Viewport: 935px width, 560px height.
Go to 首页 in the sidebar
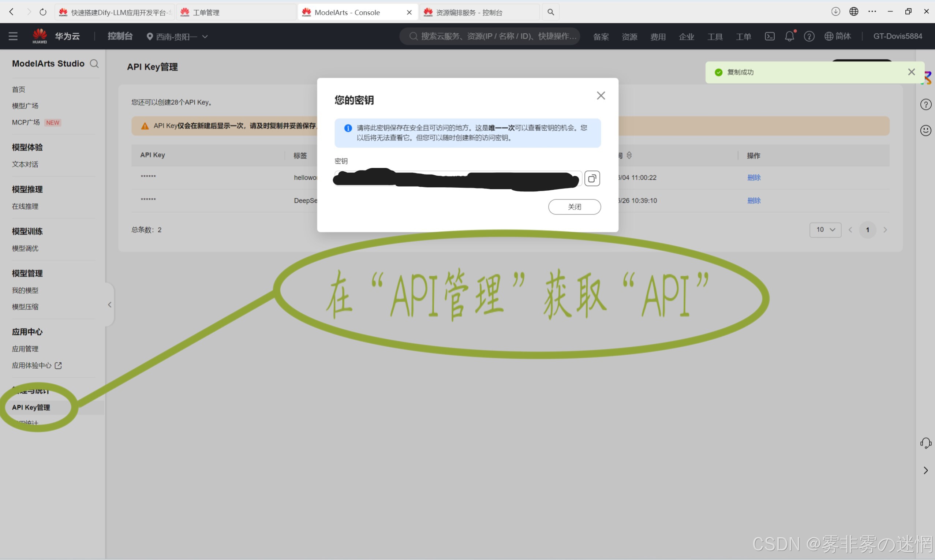[x=19, y=89]
